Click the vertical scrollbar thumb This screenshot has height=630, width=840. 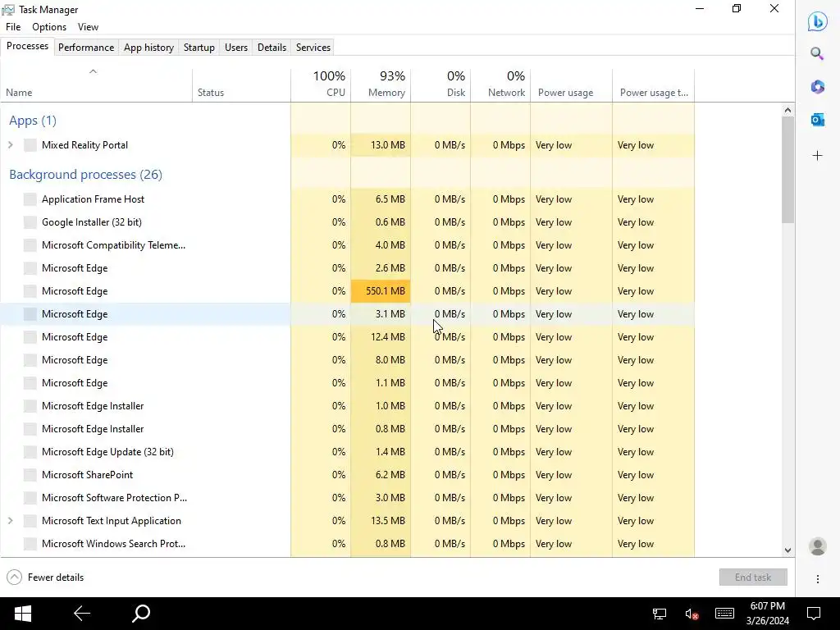(787, 169)
